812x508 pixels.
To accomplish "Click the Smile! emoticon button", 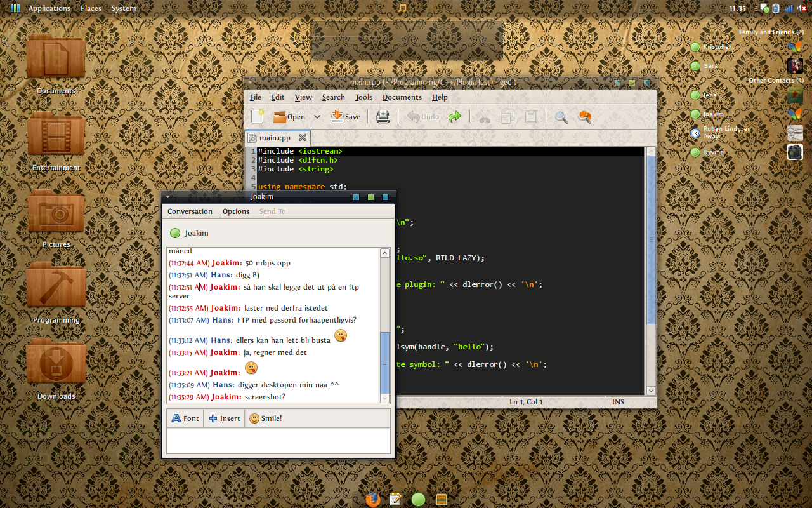I will 265,418.
